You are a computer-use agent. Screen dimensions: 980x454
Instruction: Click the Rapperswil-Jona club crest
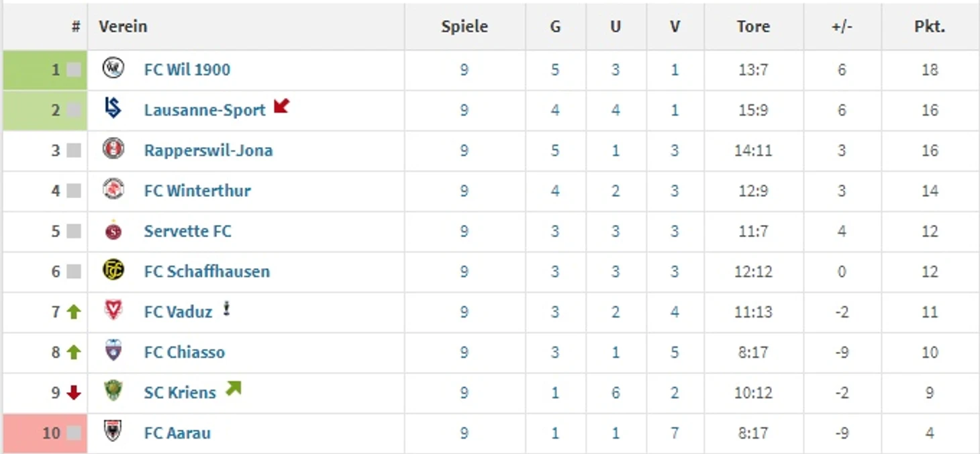coord(113,149)
